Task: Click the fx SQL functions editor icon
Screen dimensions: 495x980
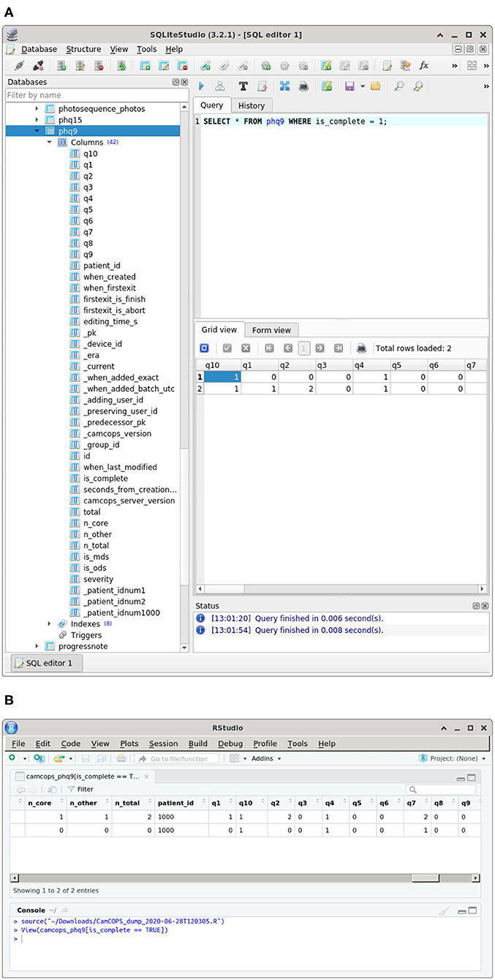Action: click(x=423, y=66)
